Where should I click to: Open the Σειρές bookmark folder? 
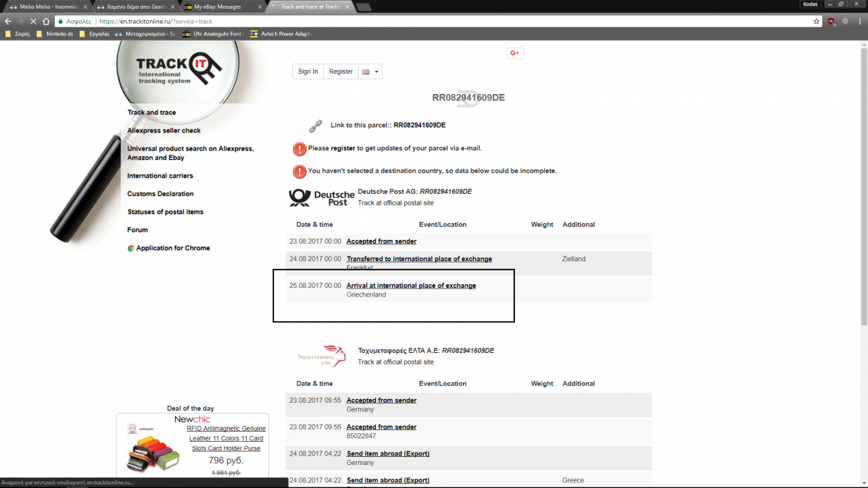(17, 33)
